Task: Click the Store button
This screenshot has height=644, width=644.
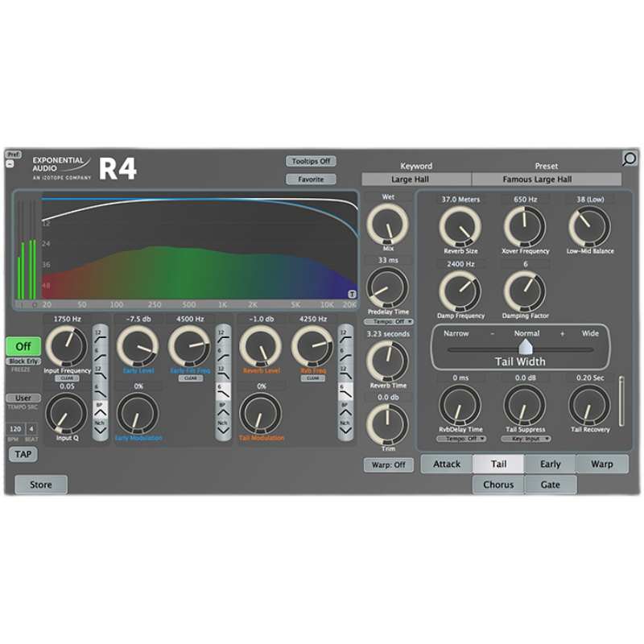Action: 41,485
